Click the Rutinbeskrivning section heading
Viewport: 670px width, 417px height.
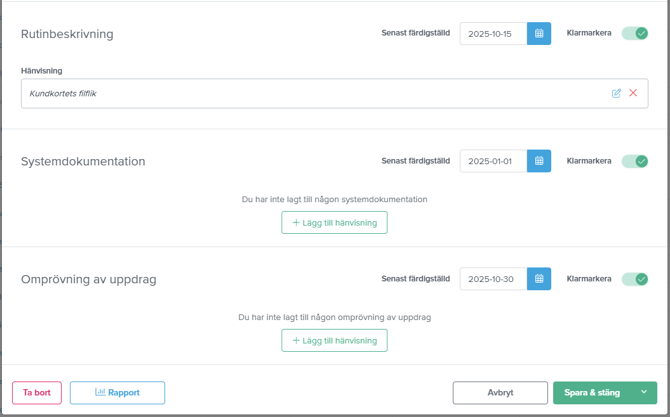[x=67, y=34]
